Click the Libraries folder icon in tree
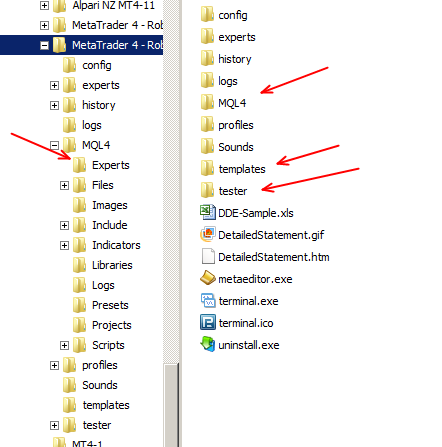The width and height of the screenshot is (442, 447). (79, 265)
